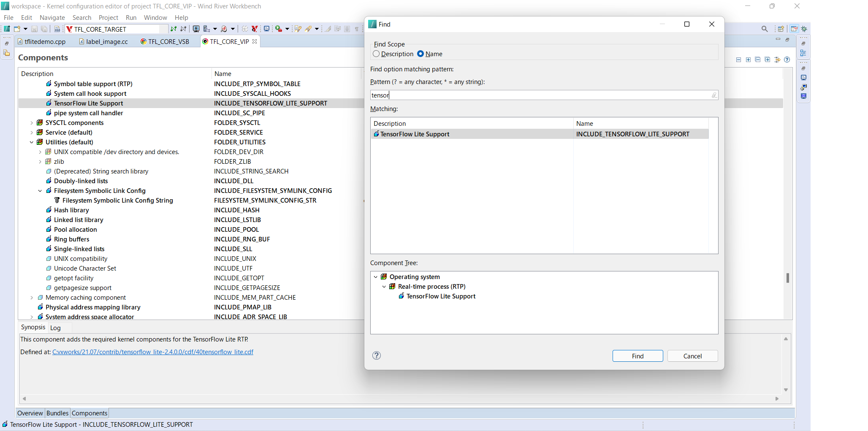Click the help icon in Find dialog
868x431 pixels.
(x=377, y=355)
